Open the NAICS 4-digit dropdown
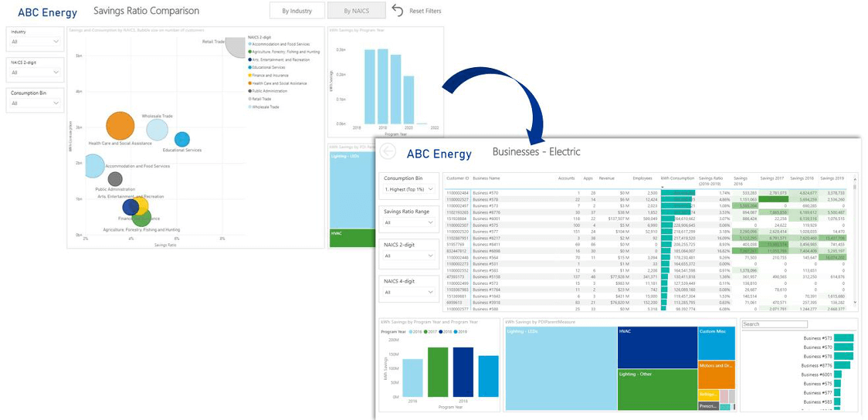868x420 pixels. (x=410, y=292)
